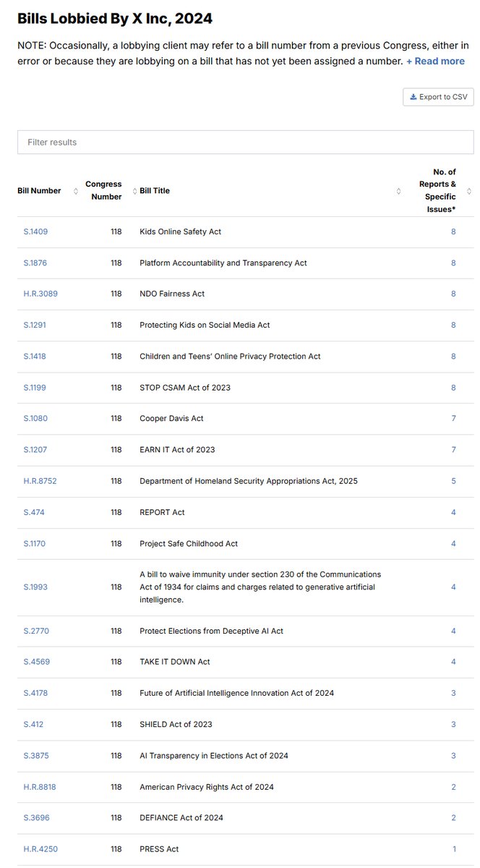Sort by Bill Title column arrows
Viewport: 480px width, 868px height.
tap(398, 191)
